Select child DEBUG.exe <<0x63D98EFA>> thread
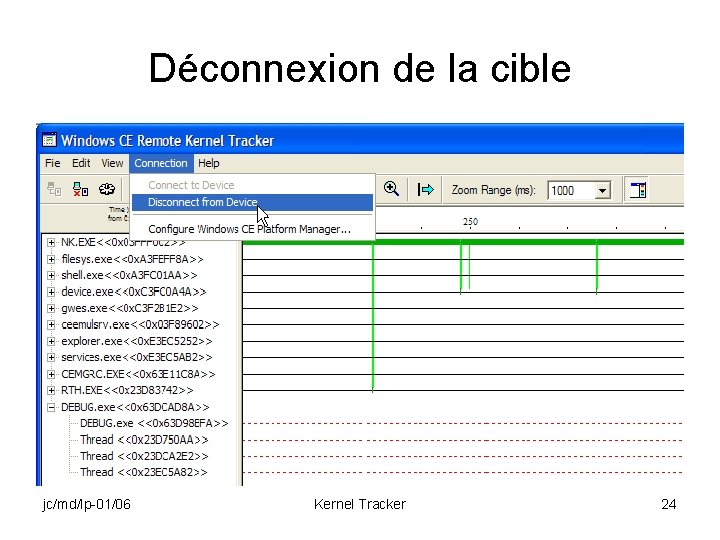 coord(154,423)
